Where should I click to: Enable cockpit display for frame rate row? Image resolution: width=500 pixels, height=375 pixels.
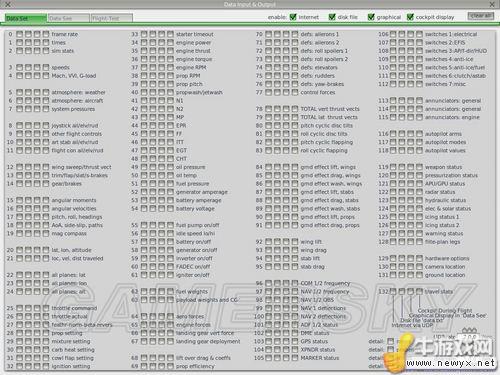coord(46,34)
